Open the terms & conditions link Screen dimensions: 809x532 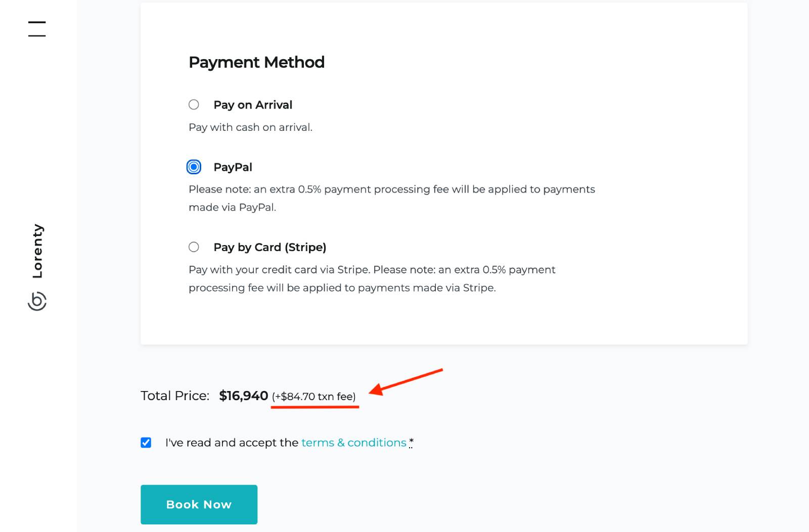tap(353, 443)
